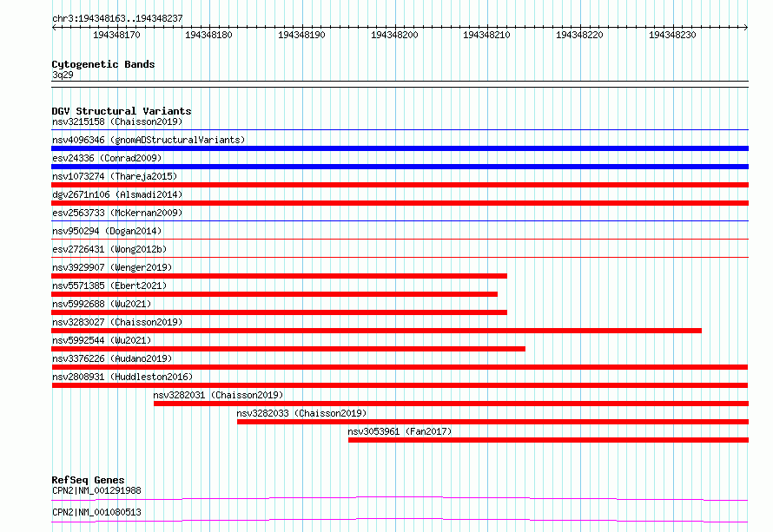Select nsv5992688 (Wu2021) variant label
Viewport: 773px width, 532px height.
coord(102,304)
